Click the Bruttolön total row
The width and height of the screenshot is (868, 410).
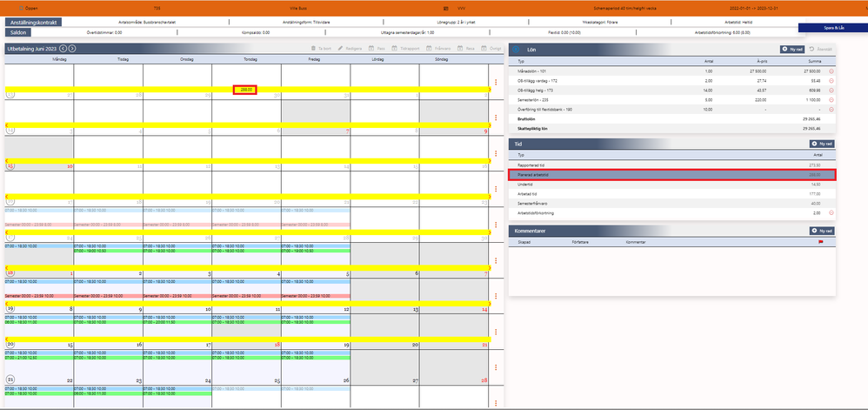click(672, 119)
